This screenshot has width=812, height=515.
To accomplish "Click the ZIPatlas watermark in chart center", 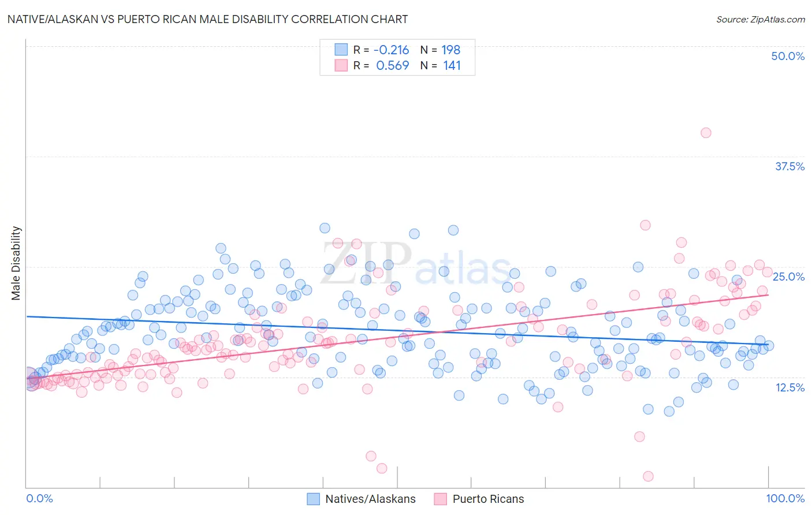I will coord(417,263).
